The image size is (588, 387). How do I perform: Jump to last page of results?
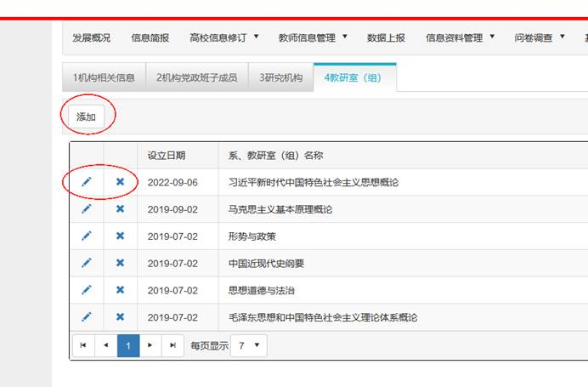(172, 345)
